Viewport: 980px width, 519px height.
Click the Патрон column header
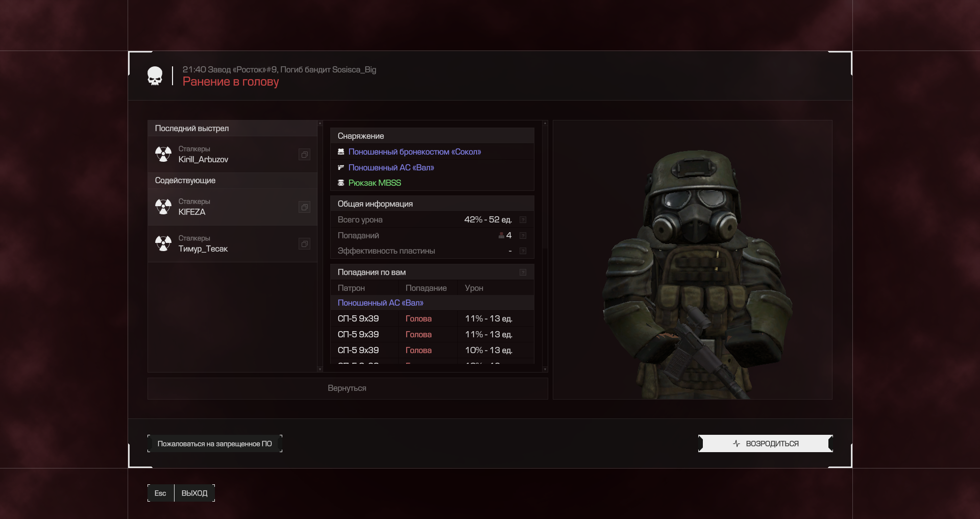pyautogui.click(x=351, y=288)
